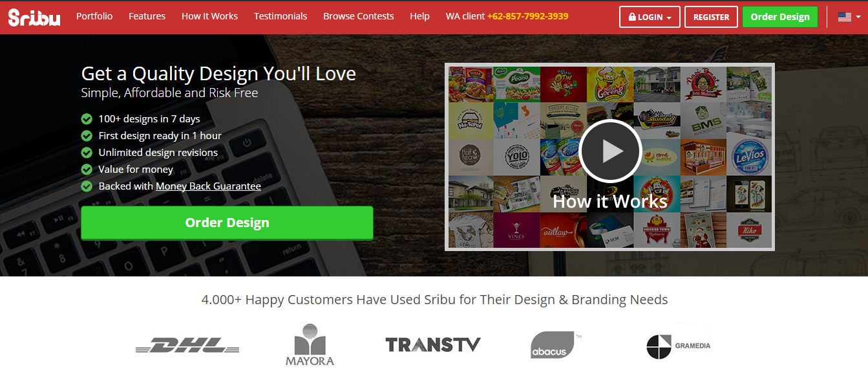Click the Sribu logo
868x374 pixels.
tap(34, 17)
